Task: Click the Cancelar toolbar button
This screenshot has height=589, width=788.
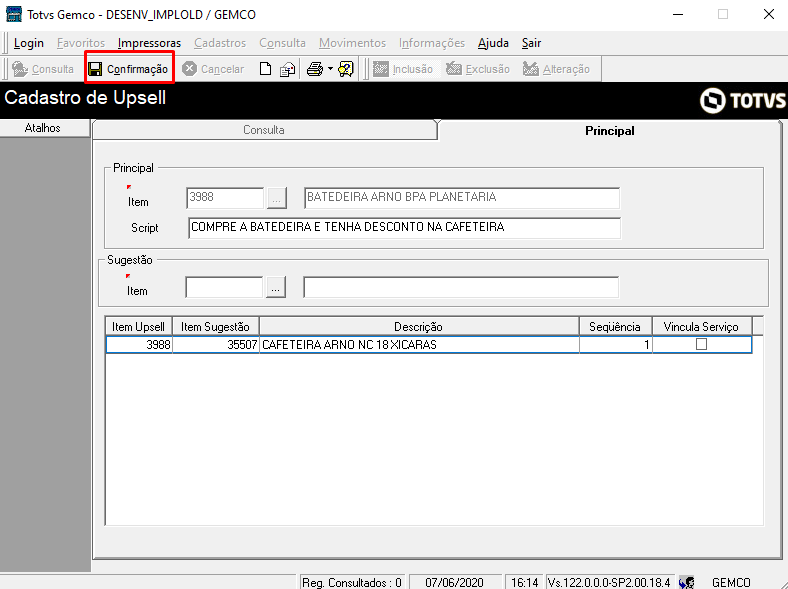Action: pyautogui.click(x=213, y=69)
